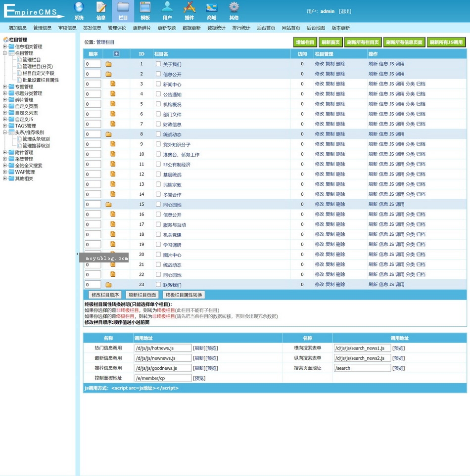
Task: Open the 其他 gear icon
Action: coord(234,7)
